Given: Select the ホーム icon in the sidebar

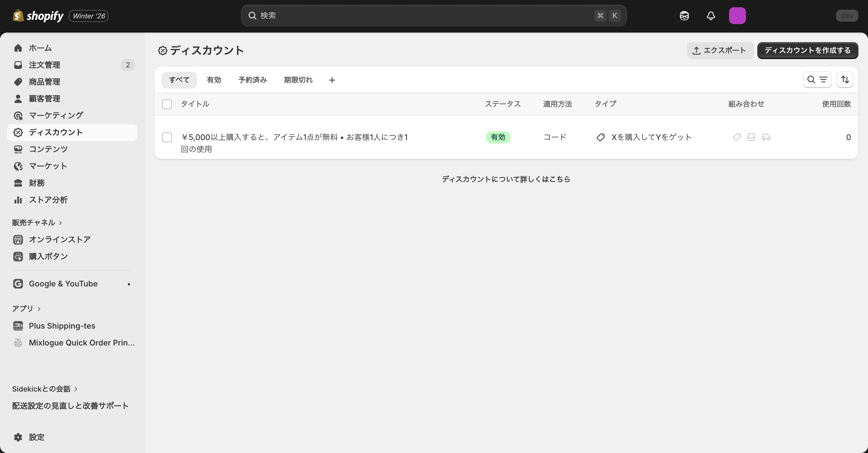Looking at the screenshot, I should (18, 48).
